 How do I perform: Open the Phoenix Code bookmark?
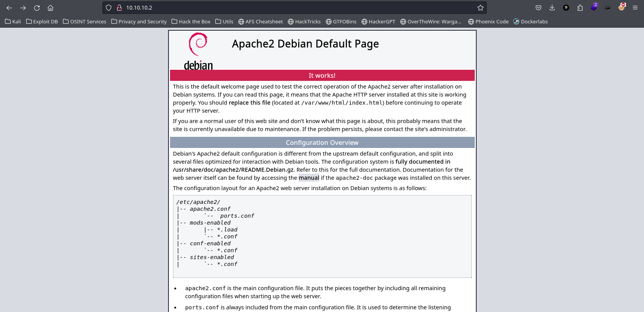488,21
